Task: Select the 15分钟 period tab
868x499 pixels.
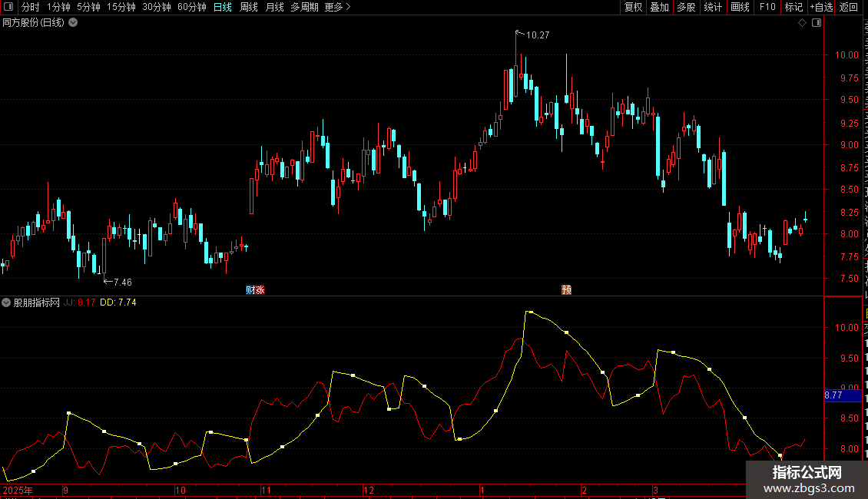Action: (121, 7)
